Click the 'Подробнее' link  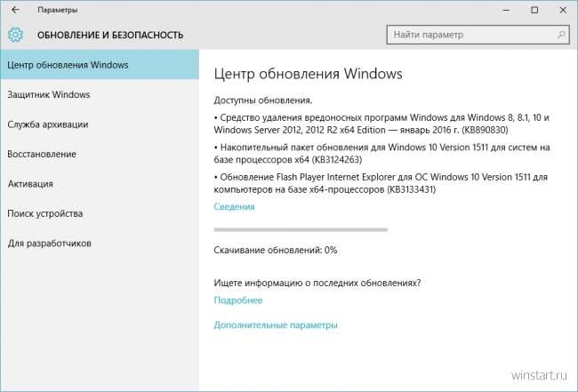click(238, 300)
